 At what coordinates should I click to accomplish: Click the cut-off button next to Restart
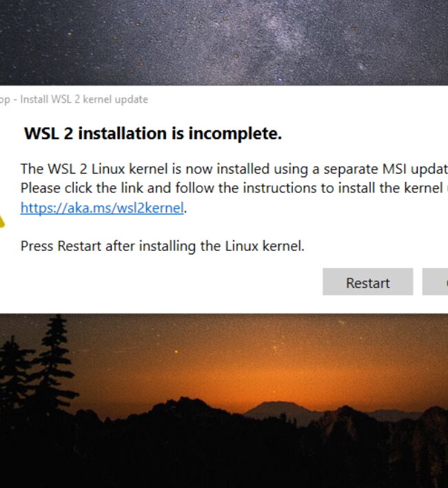point(435,282)
